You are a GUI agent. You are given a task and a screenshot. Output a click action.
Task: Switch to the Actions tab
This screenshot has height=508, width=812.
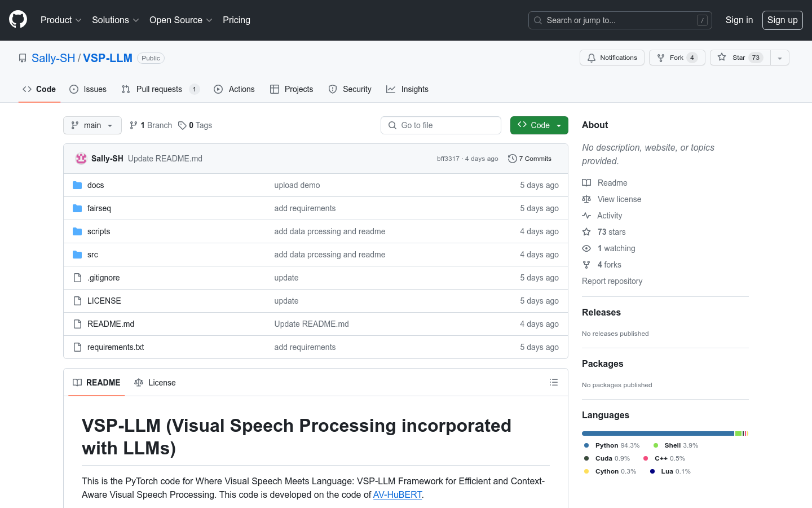coord(234,89)
